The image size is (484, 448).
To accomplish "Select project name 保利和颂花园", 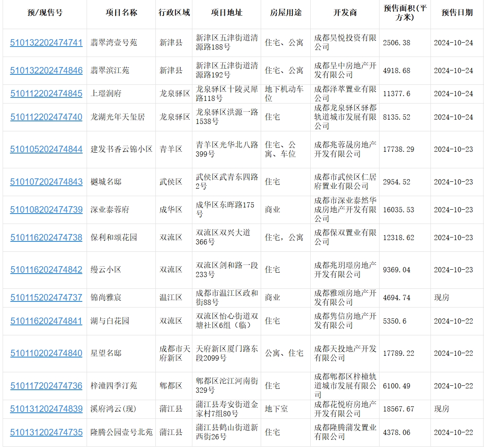I will point(114,237).
